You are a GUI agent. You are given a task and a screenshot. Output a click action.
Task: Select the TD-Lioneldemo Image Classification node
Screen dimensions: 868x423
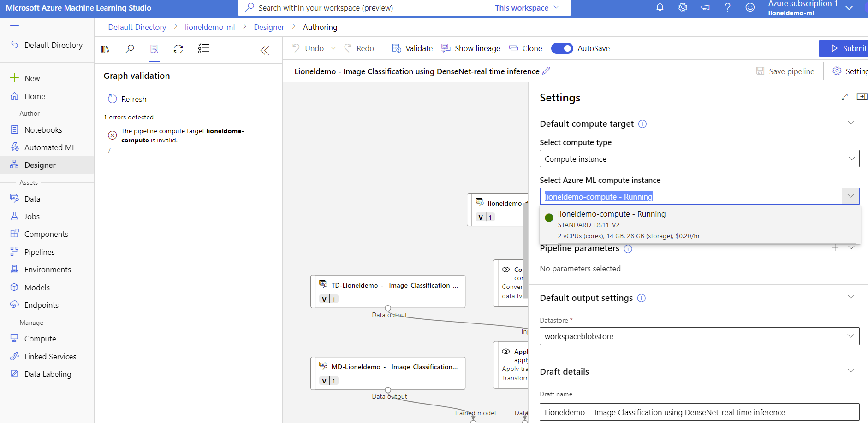coord(388,291)
